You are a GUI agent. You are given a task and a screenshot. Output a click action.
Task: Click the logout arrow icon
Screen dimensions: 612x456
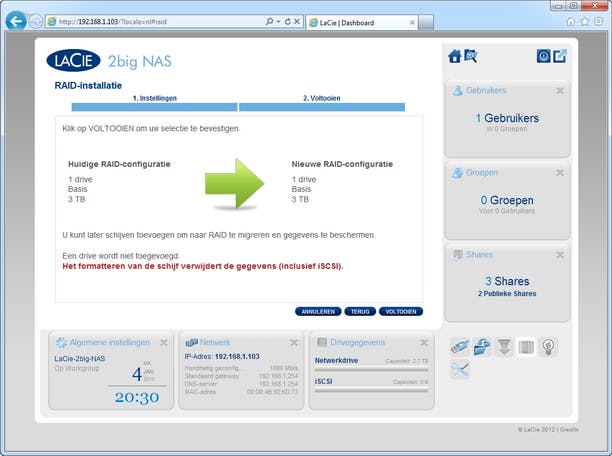tap(560, 56)
